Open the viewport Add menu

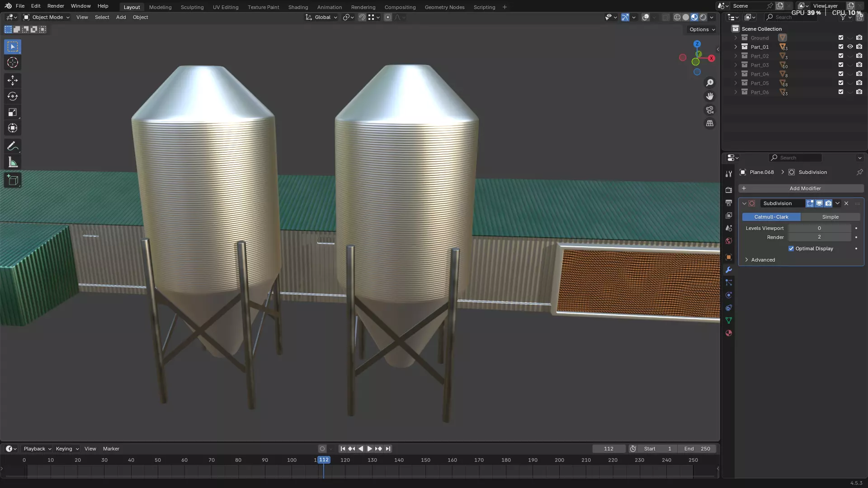point(121,17)
